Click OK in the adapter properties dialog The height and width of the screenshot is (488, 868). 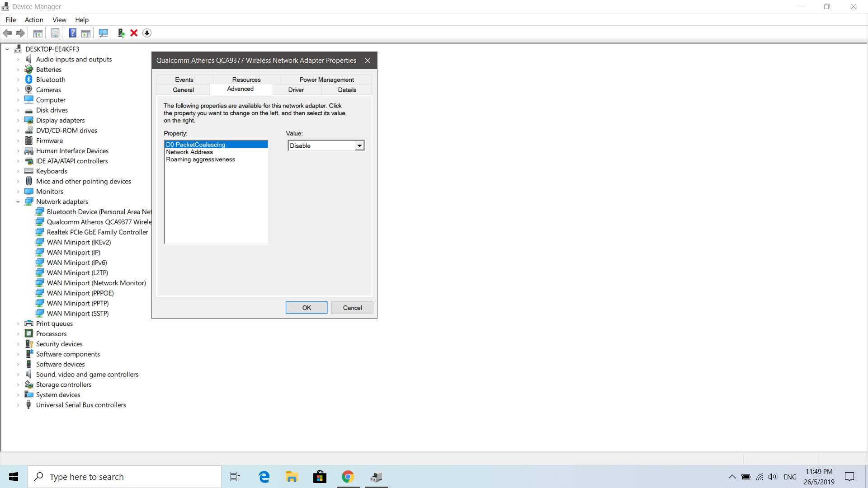click(307, 308)
